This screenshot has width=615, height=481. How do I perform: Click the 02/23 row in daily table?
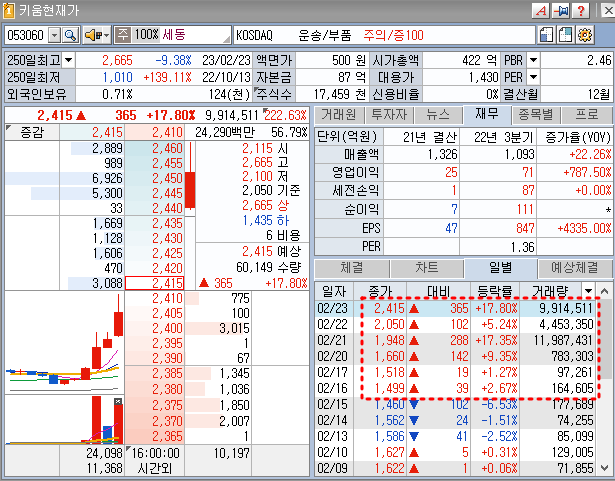[x=456, y=308]
